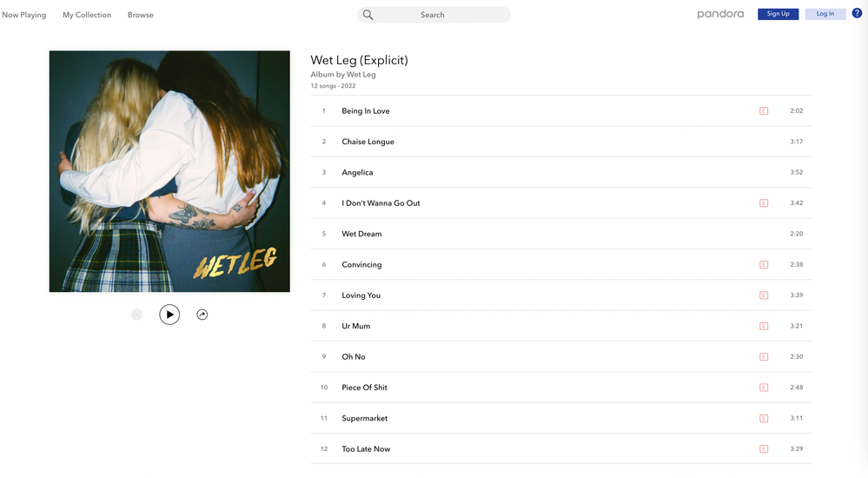Click the pandora logo
Viewport: 868px width, 478px height.
click(720, 14)
